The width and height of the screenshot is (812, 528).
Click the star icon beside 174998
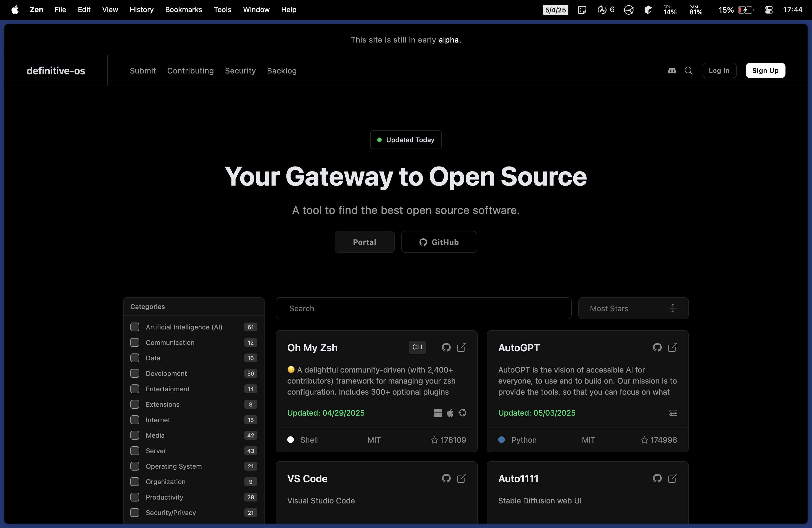tap(644, 440)
